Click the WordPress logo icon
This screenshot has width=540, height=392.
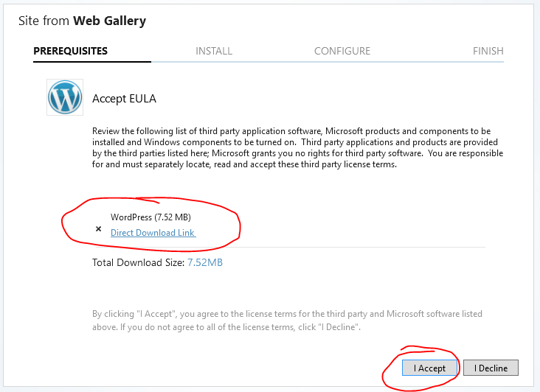65,97
